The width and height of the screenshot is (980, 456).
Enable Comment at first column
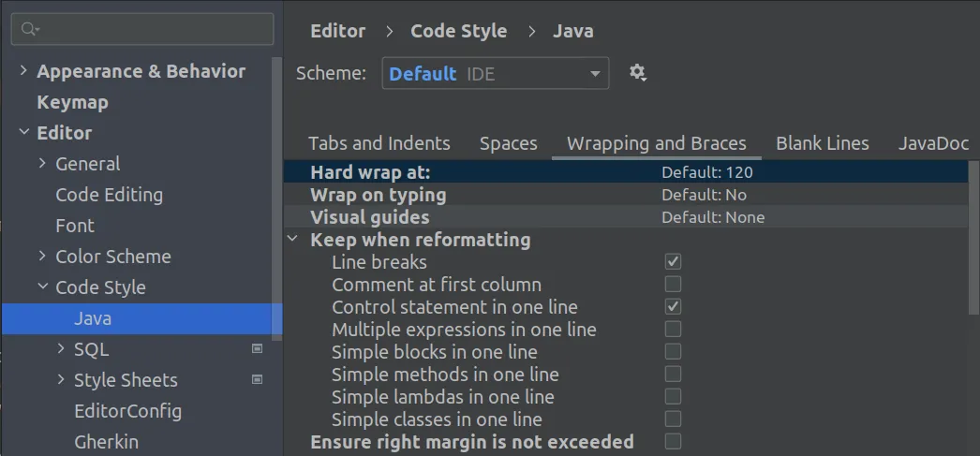[673, 285]
